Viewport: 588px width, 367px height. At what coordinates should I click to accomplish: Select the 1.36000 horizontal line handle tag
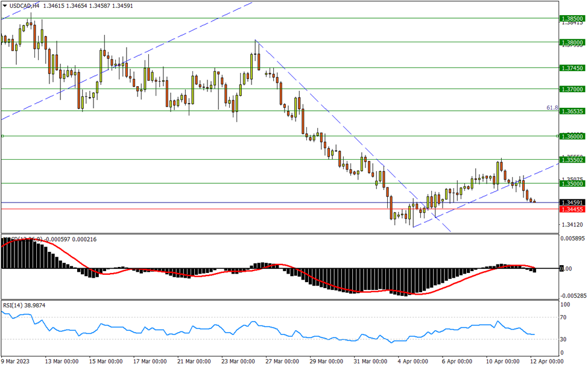(x=572, y=136)
